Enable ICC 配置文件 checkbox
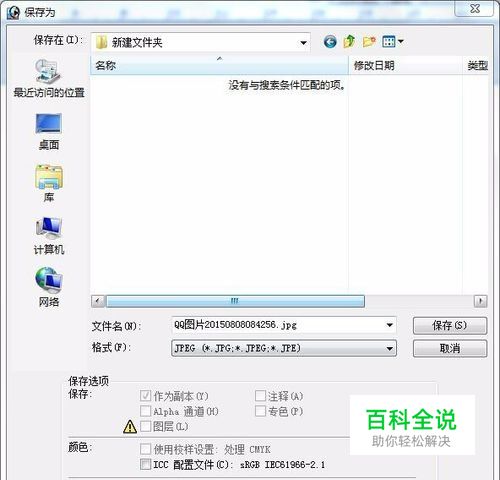The width and height of the screenshot is (500, 480). (145, 464)
